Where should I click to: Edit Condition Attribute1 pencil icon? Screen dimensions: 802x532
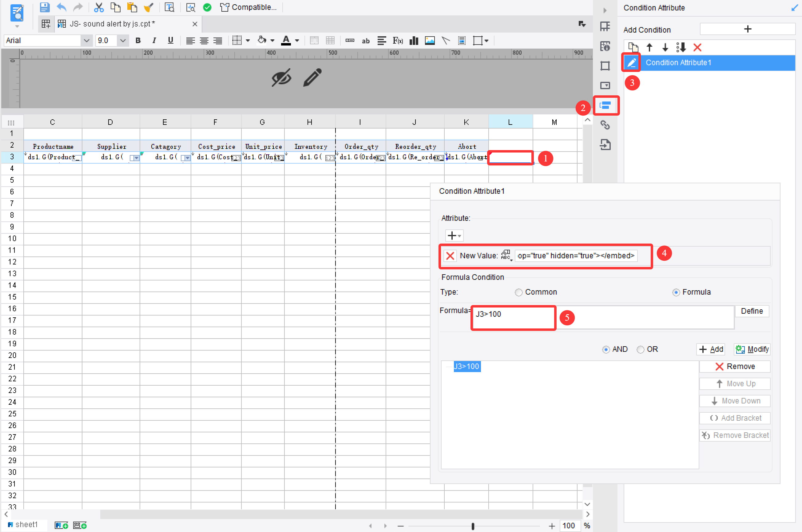pyautogui.click(x=631, y=62)
